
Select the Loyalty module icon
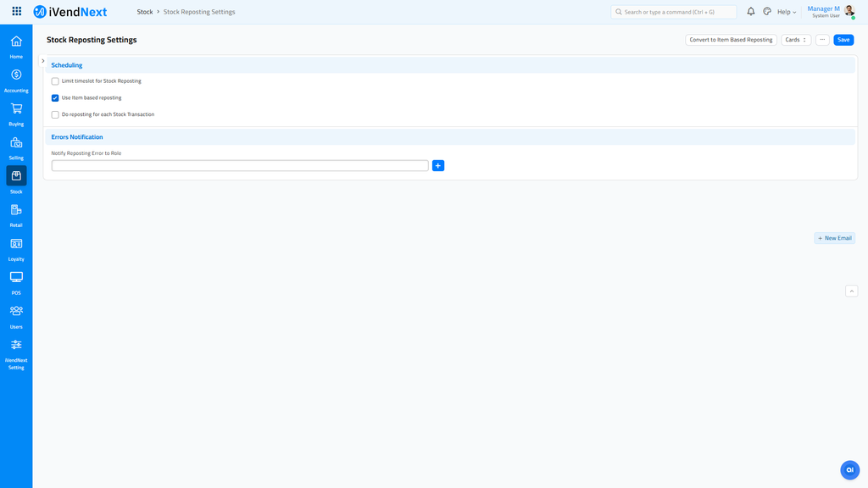[x=15, y=243]
